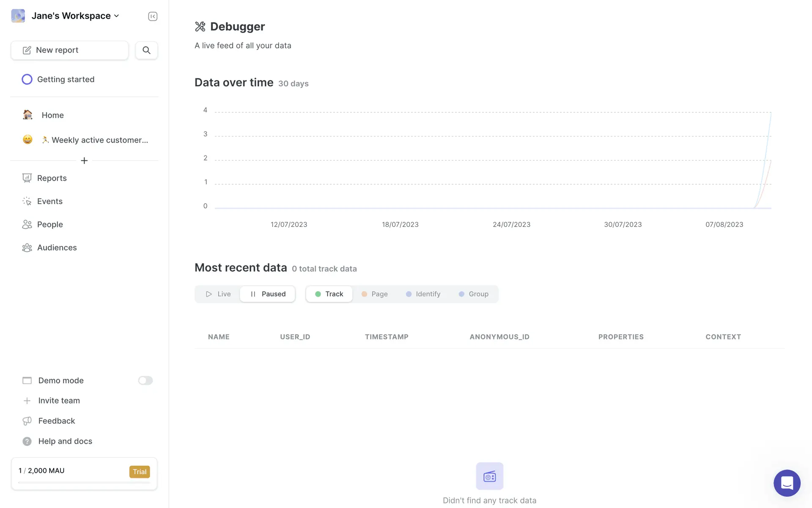Expand Jane's Workspace dropdown
Viewport: 812px width, 508px height.
point(75,16)
